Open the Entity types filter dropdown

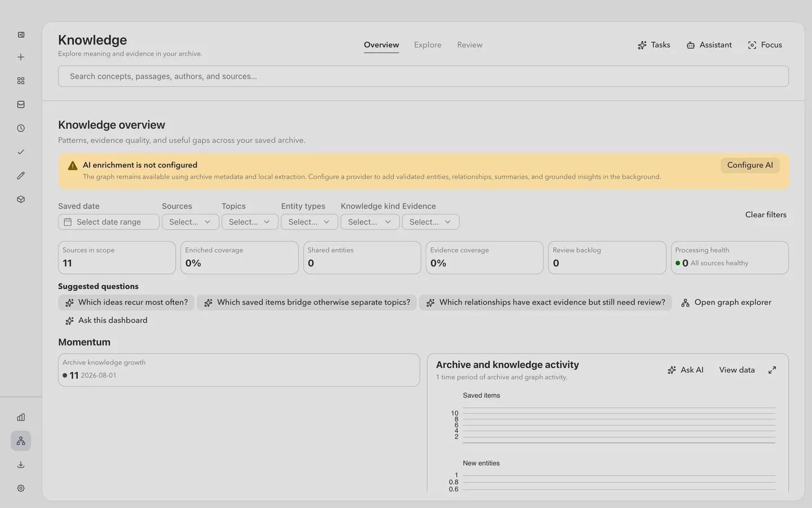click(310, 222)
